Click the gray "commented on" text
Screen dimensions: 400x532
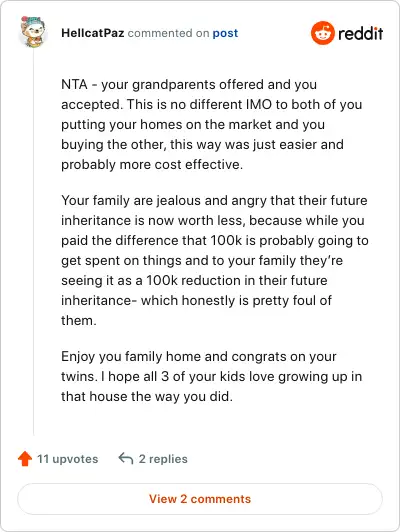click(168, 33)
